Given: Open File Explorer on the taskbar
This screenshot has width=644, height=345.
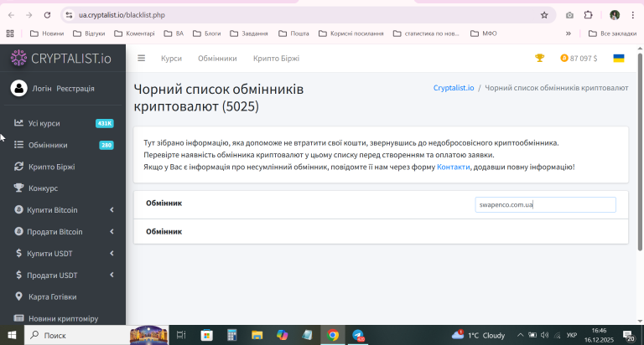Looking at the screenshot, I should [257, 335].
